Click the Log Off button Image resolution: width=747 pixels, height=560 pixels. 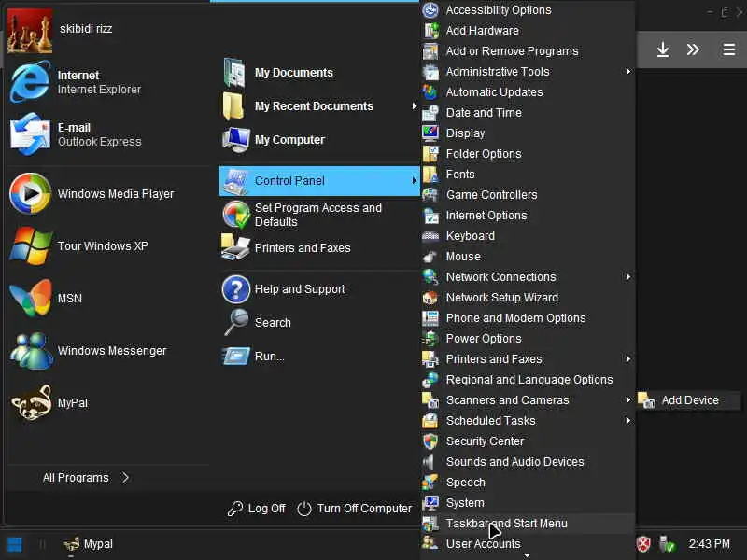(x=256, y=509)
